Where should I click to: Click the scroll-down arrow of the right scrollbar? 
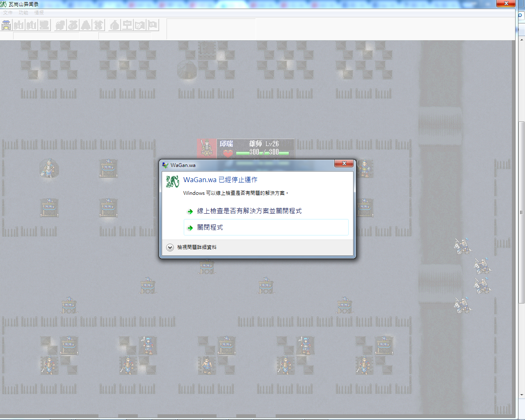pos(521,395)
